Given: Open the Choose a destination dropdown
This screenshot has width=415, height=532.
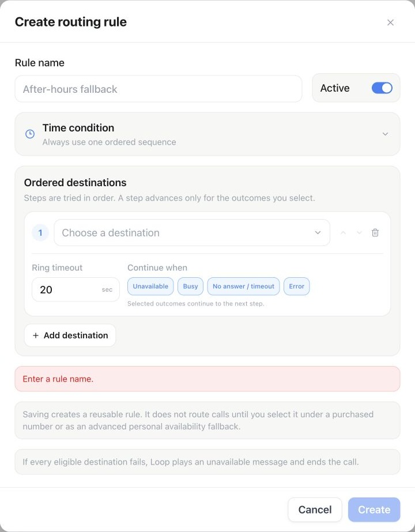Looking at the screenshot, I should click(x=192, y=233).
